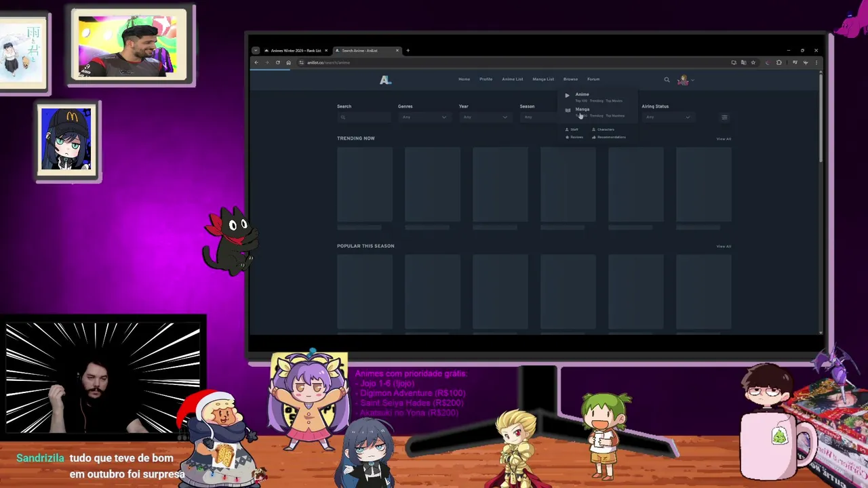Open Top 100 under Anime in Browse menu
868x488 pixels.
(581, 101)
